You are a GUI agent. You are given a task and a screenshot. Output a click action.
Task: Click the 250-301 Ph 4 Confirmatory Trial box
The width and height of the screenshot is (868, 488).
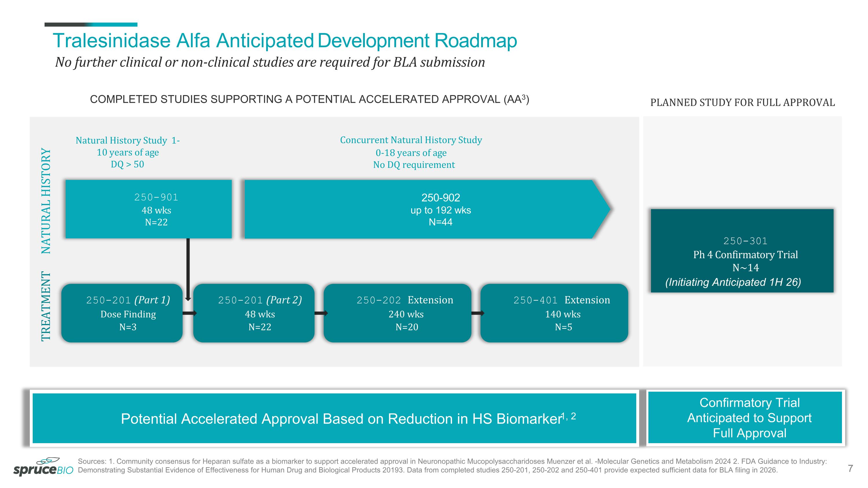tap(742, 251)
